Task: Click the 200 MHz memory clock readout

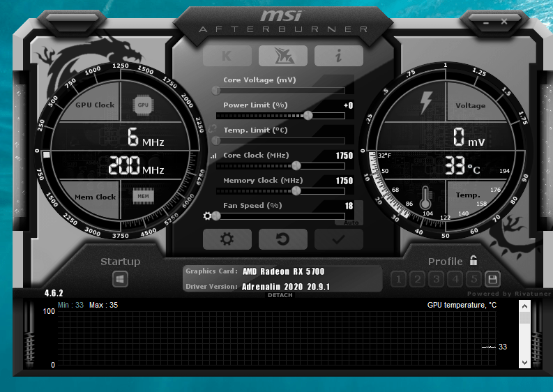Action: click(136, 166)
